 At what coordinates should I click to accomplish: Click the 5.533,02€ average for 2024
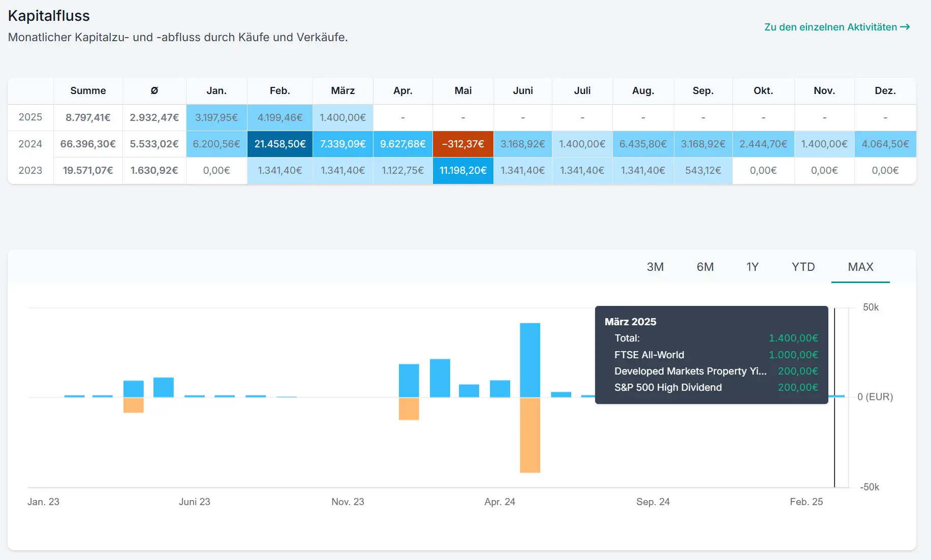point(154,144)
